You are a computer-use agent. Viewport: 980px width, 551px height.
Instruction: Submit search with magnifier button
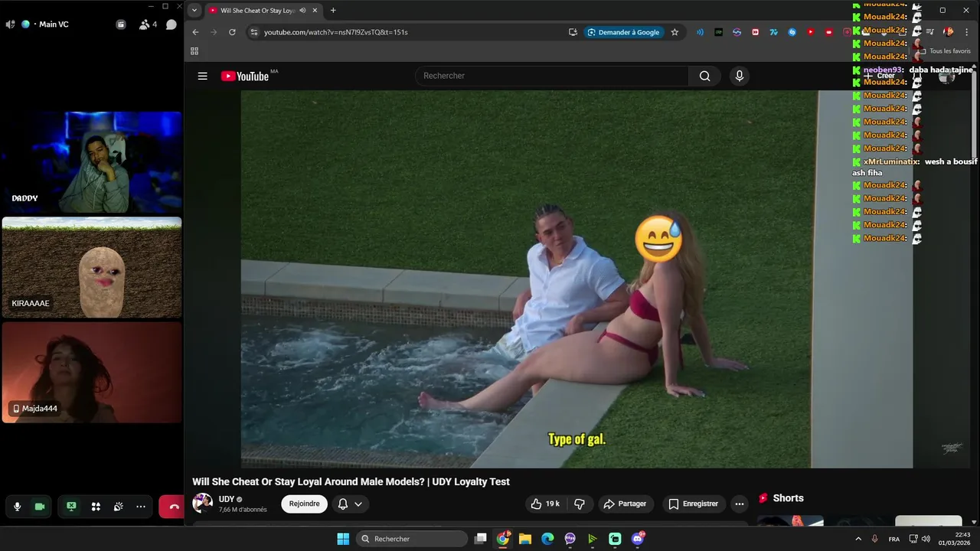click(x=704, y=76)
